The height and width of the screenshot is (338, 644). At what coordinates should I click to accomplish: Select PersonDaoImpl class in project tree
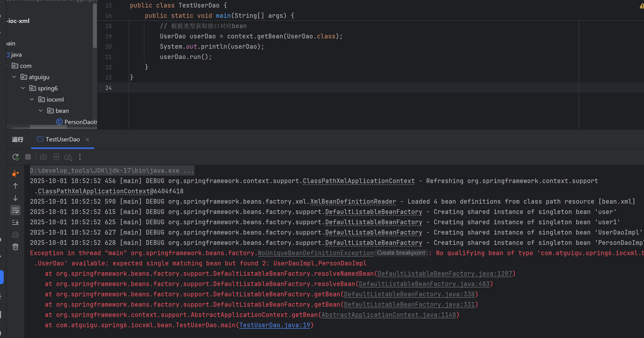click(x=80, y=122)
